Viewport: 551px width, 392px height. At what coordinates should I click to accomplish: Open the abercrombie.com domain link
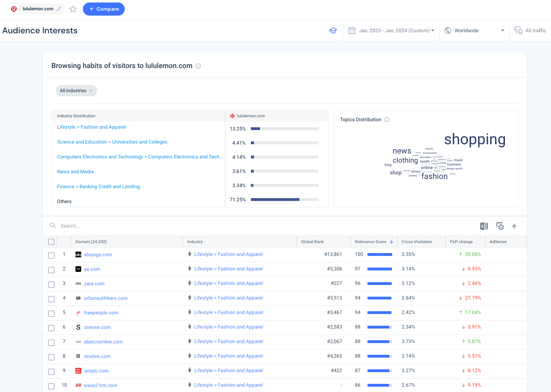[103, 342]
